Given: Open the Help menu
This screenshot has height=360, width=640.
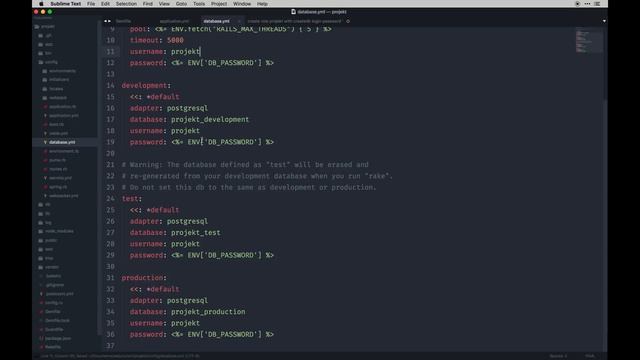Looking at the screenshot, I should pos(262,4).
